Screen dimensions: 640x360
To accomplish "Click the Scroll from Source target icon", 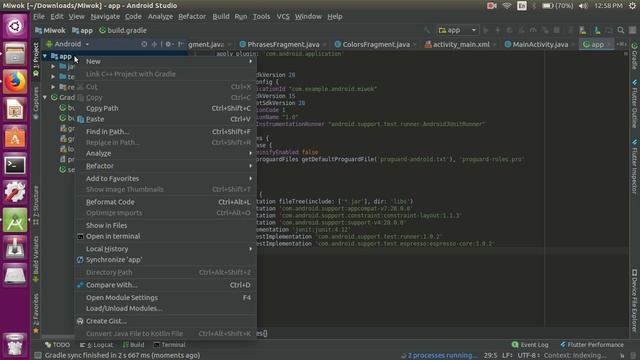I will click(144, 44).
